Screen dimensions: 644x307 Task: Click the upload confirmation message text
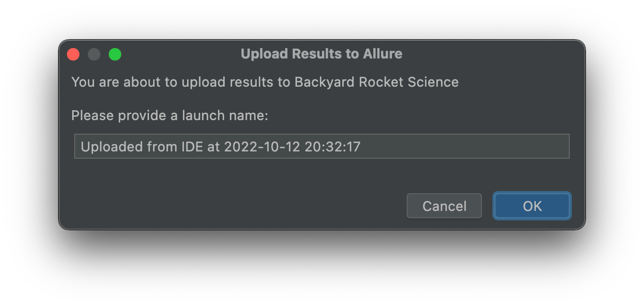pos(266,82)
